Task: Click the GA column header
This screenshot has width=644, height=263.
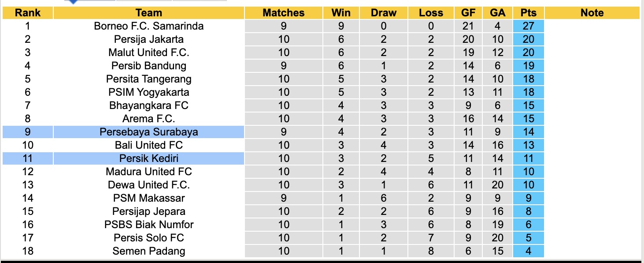Action: [x=497, y=13]
